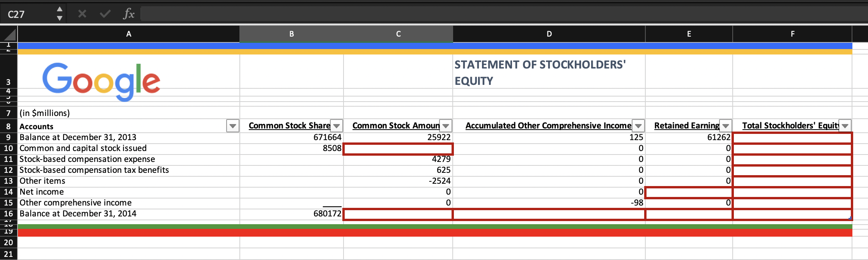
Task: Click the 'Other items' cell
Action: pyautogui.click(x=129, y=181)
